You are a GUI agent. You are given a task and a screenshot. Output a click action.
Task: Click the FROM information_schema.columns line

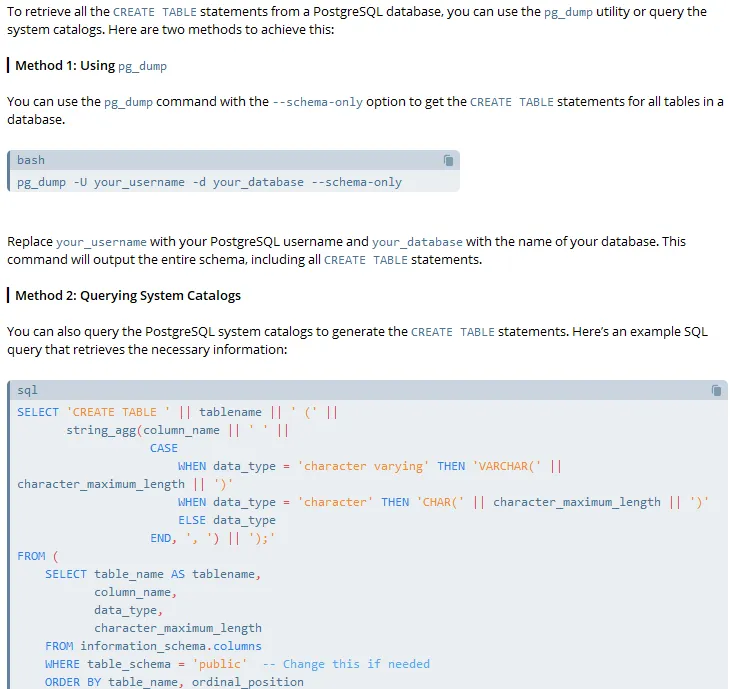tap(153, 646)
